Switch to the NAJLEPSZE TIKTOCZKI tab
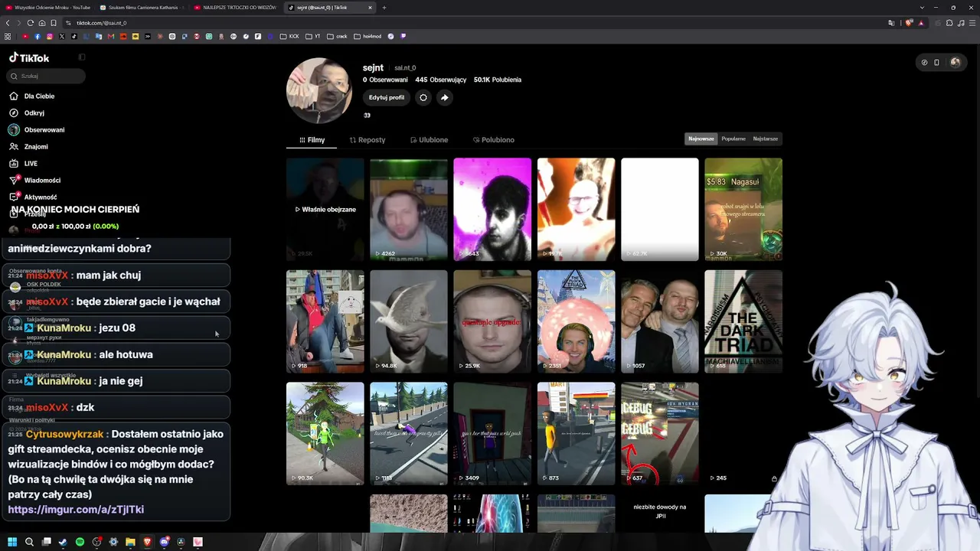980x551 pixels. click(236, 8)
